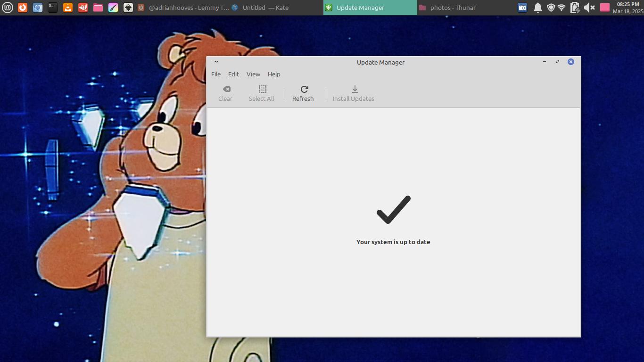644x362 pixels.
Task: Switch to the Untitled — Kate window
Action: point(265,8)
